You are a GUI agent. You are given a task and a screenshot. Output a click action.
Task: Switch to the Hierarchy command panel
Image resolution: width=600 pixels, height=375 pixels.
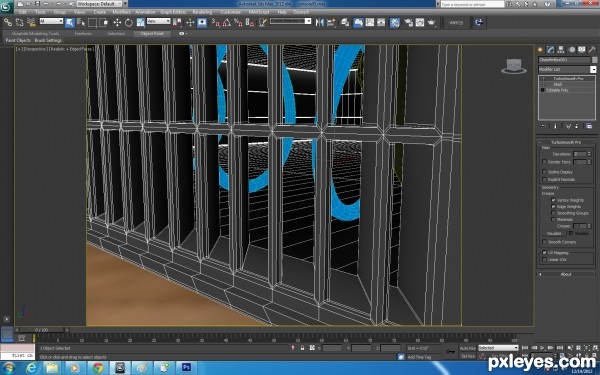(561, 50)
